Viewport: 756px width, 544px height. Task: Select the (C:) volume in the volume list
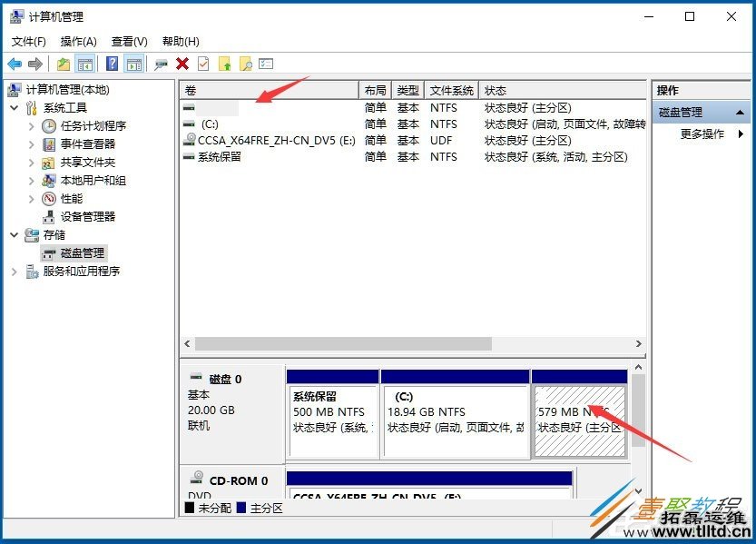pos(211,124)
